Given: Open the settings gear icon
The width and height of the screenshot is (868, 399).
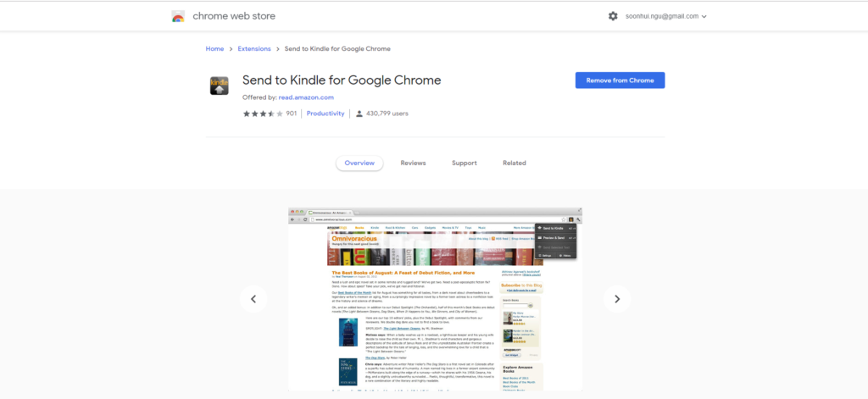Looking at the screenshot, I should [613, 16].
